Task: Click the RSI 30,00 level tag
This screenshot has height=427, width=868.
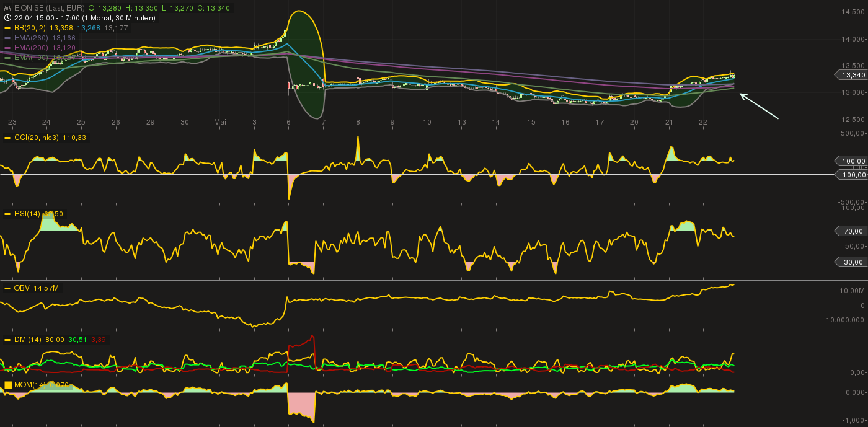Action: [852, 262]
